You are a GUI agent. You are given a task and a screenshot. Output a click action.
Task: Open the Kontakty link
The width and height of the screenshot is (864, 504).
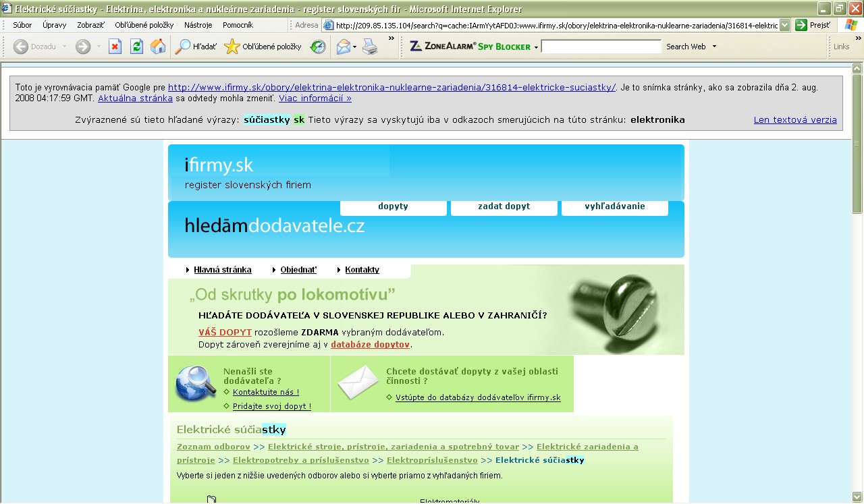tap(362, 270)
